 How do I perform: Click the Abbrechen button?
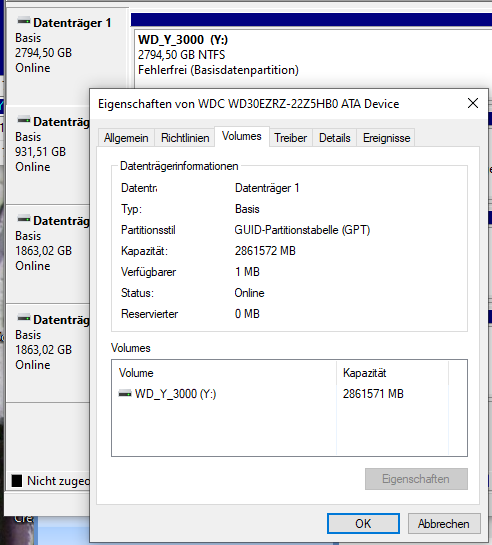coord(444,523)
